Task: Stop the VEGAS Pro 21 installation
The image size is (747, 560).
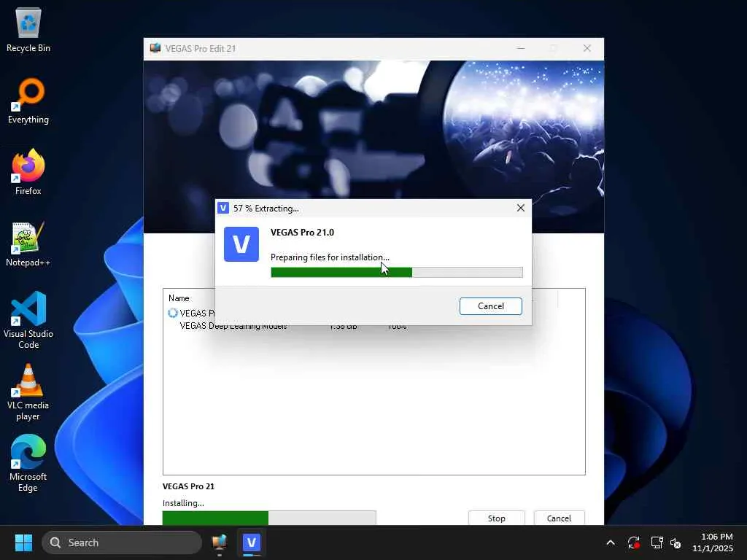Action: coord(496,518)
